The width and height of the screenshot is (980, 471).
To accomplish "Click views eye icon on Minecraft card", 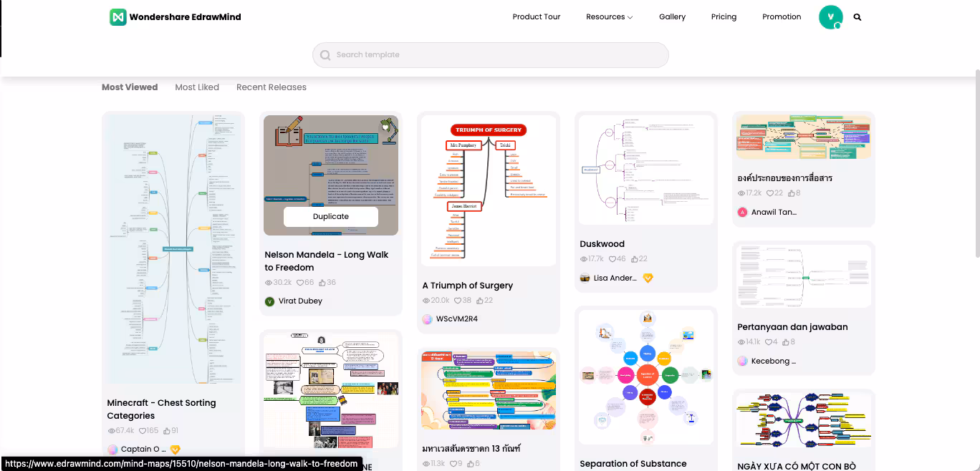I will click(111, 431).
